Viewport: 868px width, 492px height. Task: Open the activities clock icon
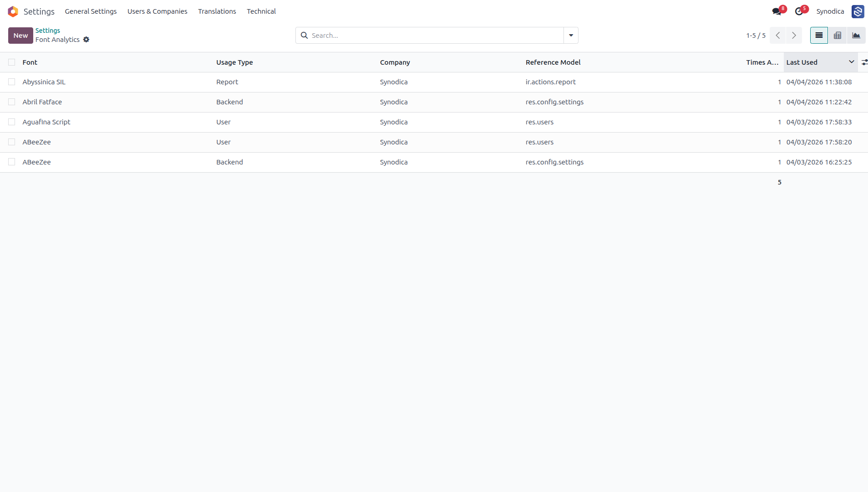799,11
